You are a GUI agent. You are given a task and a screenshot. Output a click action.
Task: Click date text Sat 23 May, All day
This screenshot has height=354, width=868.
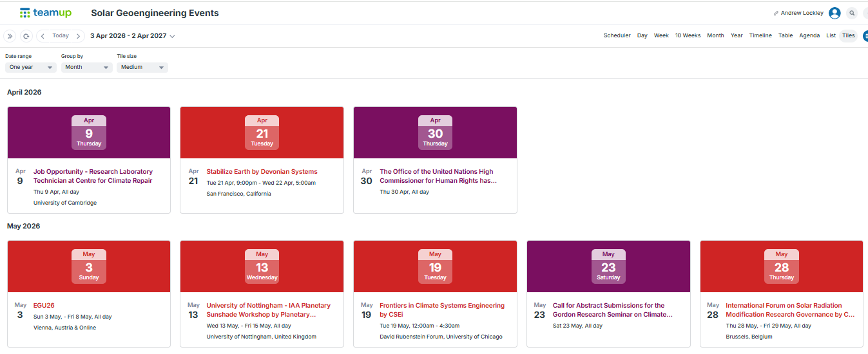[577, 326]
